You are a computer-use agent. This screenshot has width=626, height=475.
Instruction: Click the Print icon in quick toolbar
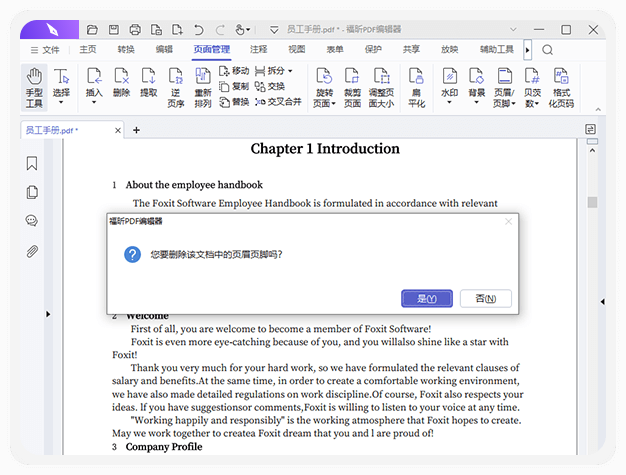[135, 30]
